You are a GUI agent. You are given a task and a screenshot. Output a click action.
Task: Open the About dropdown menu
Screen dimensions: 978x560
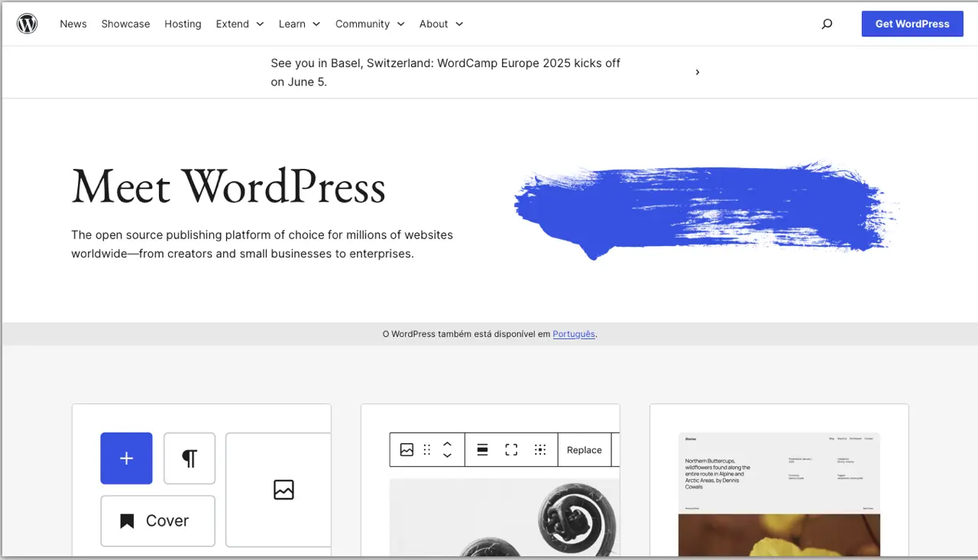pyautogui.click(x=441, y=24)
